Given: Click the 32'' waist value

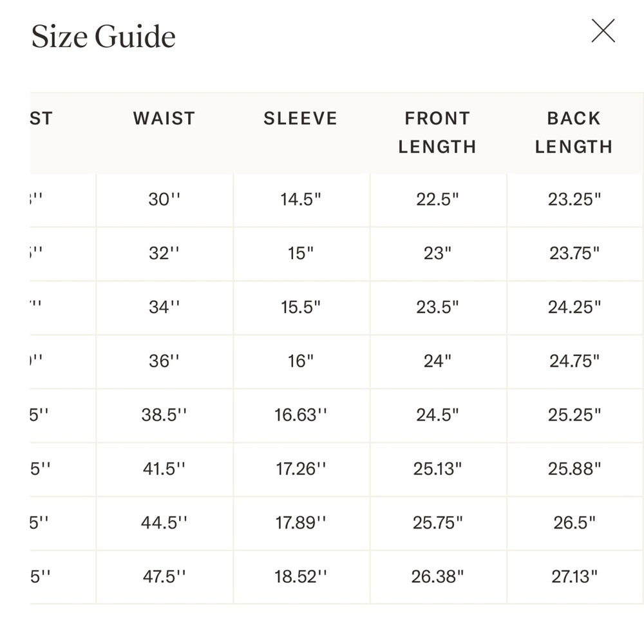Looking at the screenshot, I should pyautogui.click(x=164, y=253).
